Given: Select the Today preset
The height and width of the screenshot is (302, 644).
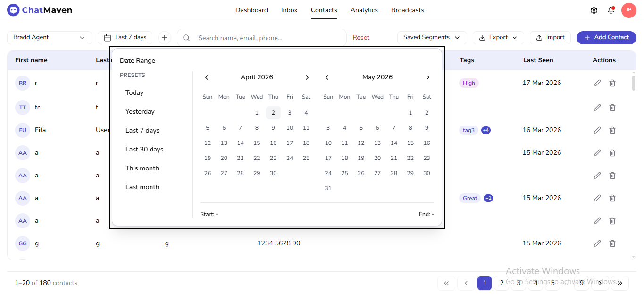Looking at the screenshot, I should (x=134, y=92).
